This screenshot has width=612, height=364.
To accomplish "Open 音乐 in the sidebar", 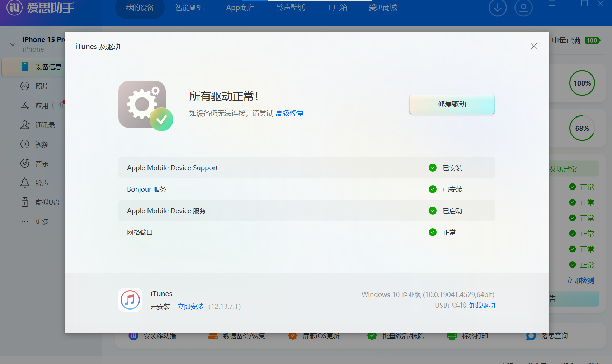I will 34,164.
